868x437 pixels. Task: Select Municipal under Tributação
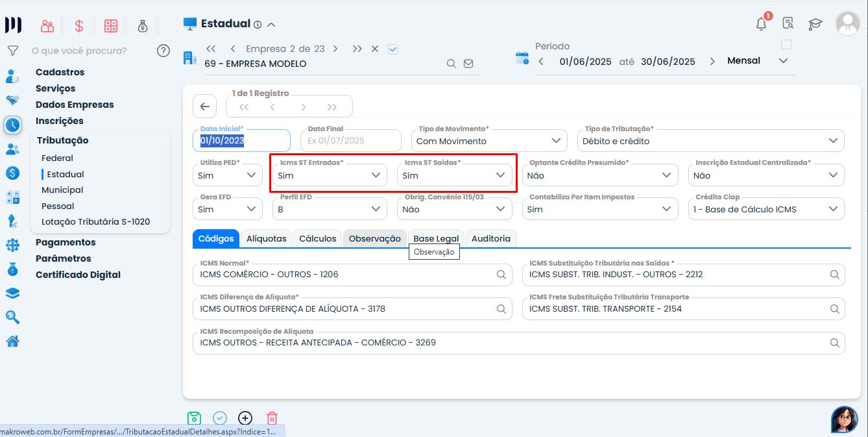(62, 190)
